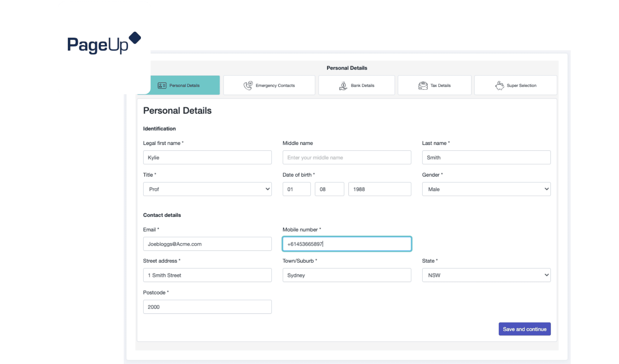Open the Gender dropdown showing Male
This screenshot has width=619, height=364.
click(486, 189)
